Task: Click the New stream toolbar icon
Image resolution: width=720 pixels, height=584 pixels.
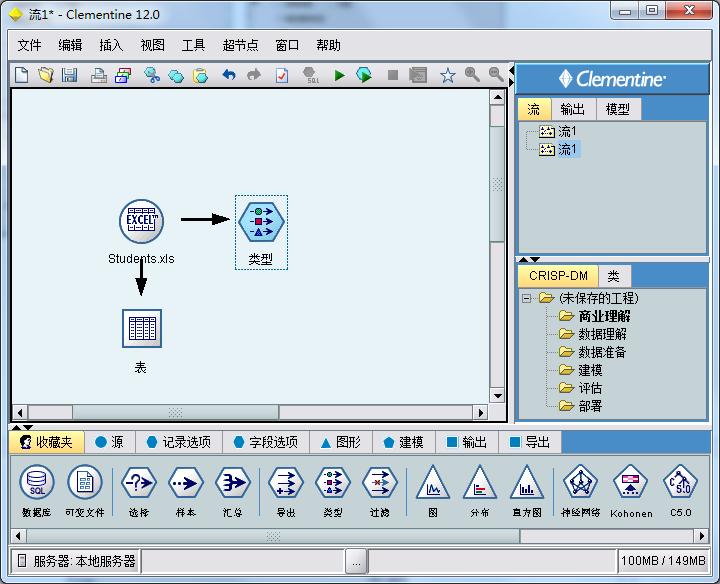Action: coord(22,75)
